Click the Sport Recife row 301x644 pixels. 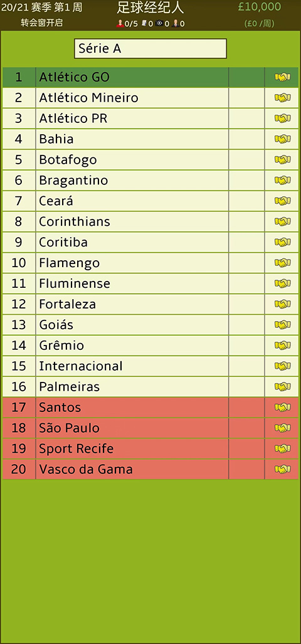click(150, 448)
